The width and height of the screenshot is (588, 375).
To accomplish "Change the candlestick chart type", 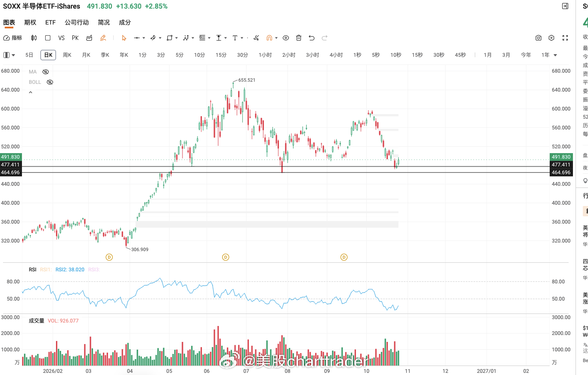I will coord(34,38).
